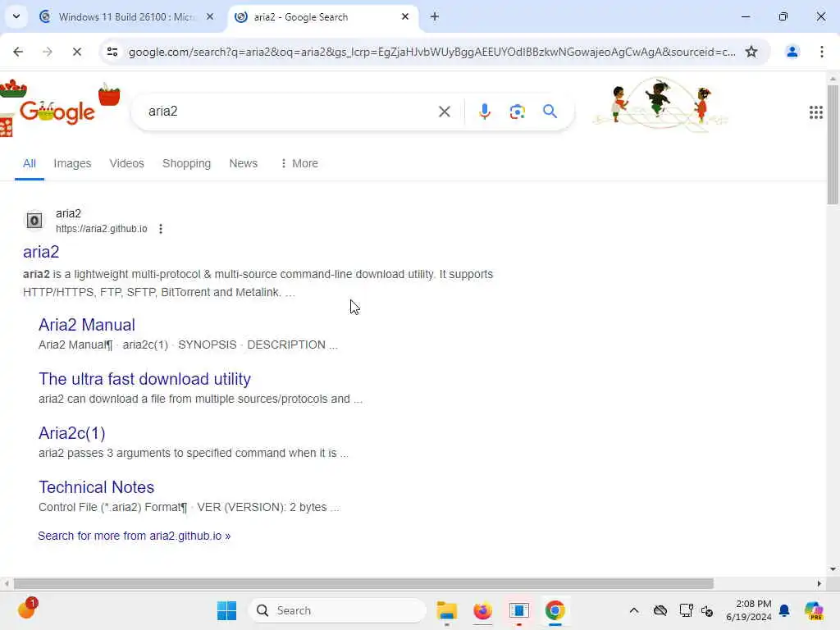
Task: Expand the More search filters menu
Action: pyautogui.click(x=299, y=163)
